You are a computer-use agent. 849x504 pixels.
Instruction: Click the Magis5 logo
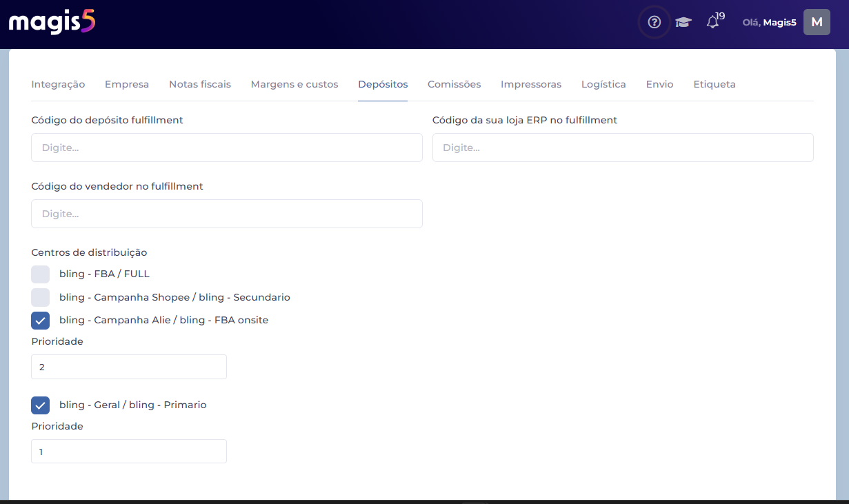coord(52,23)
